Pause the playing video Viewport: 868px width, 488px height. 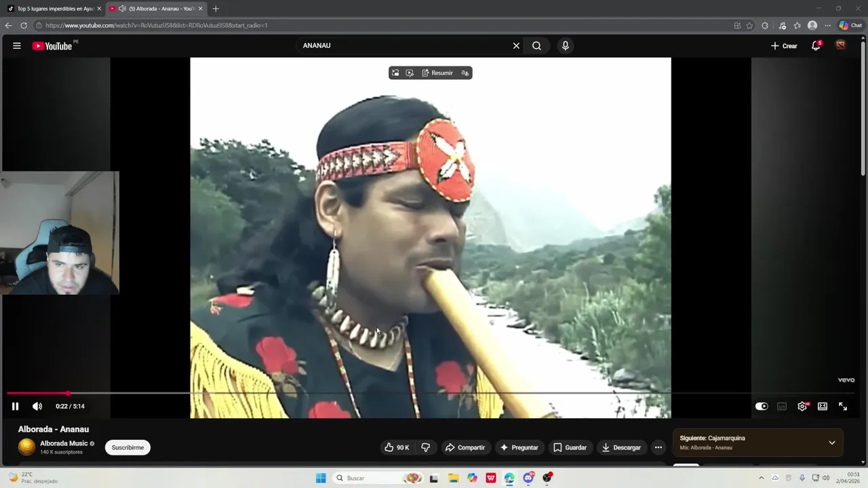[x=15, y=406]
